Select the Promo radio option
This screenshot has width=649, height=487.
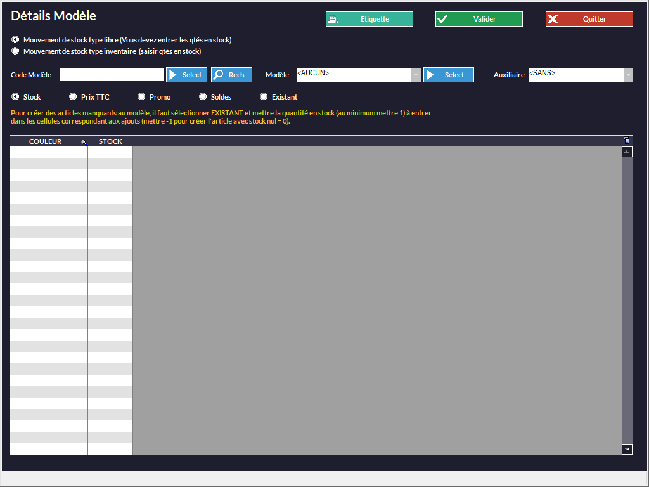141,97
